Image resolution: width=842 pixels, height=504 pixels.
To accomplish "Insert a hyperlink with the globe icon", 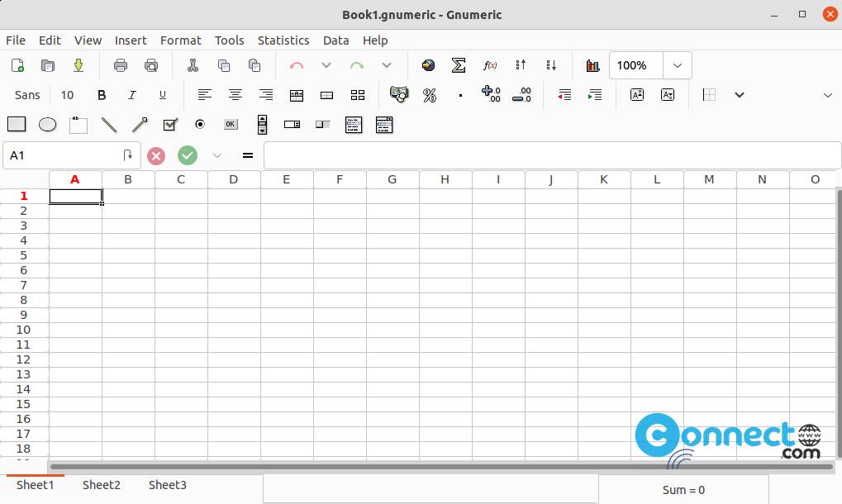I will click(x=428, y=65).
